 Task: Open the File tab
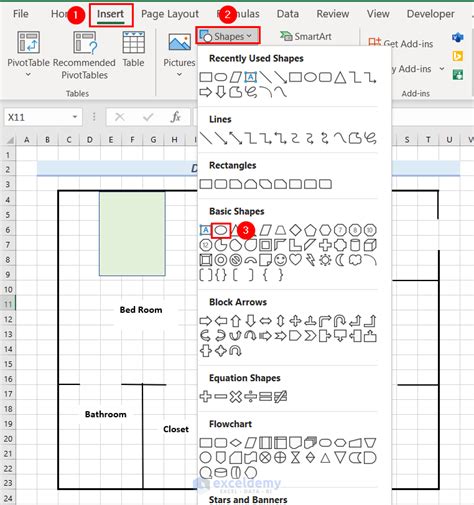[x=21, y=14]
